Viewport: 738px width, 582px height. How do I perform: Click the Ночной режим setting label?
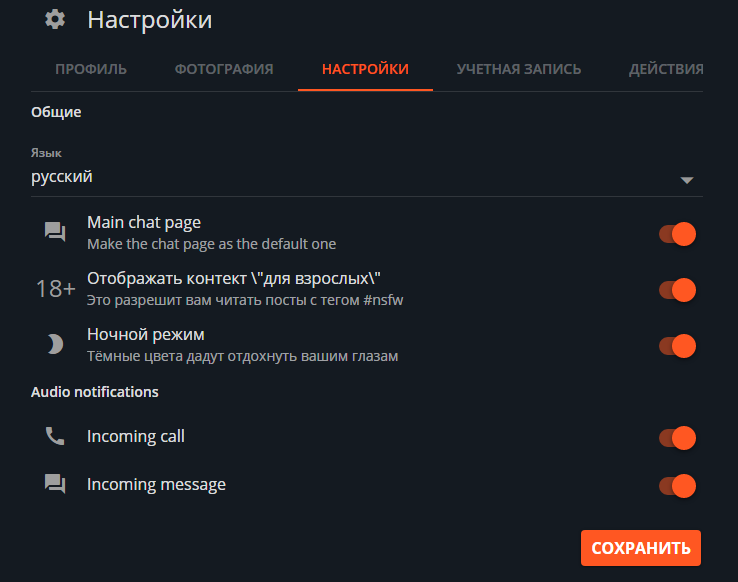click(146, 334)
